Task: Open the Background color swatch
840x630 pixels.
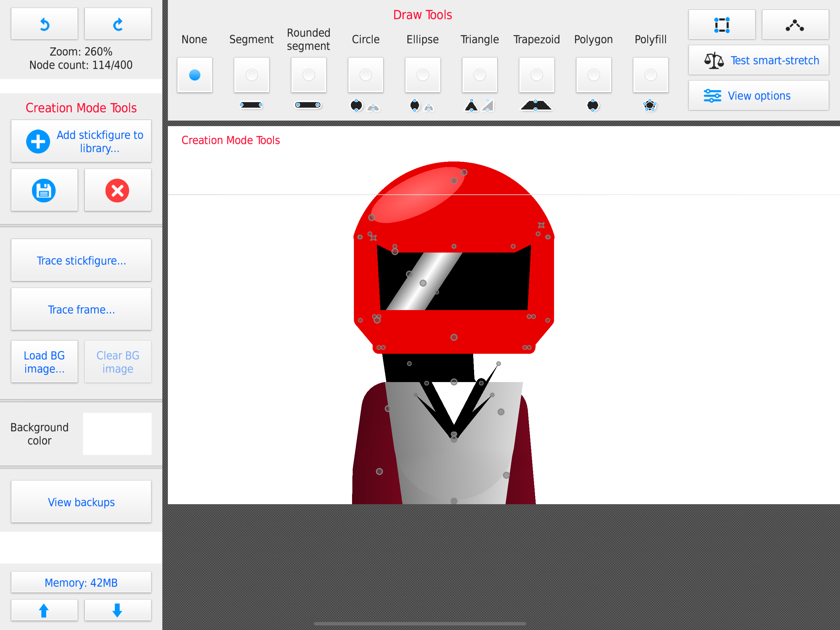Action: 117,434
